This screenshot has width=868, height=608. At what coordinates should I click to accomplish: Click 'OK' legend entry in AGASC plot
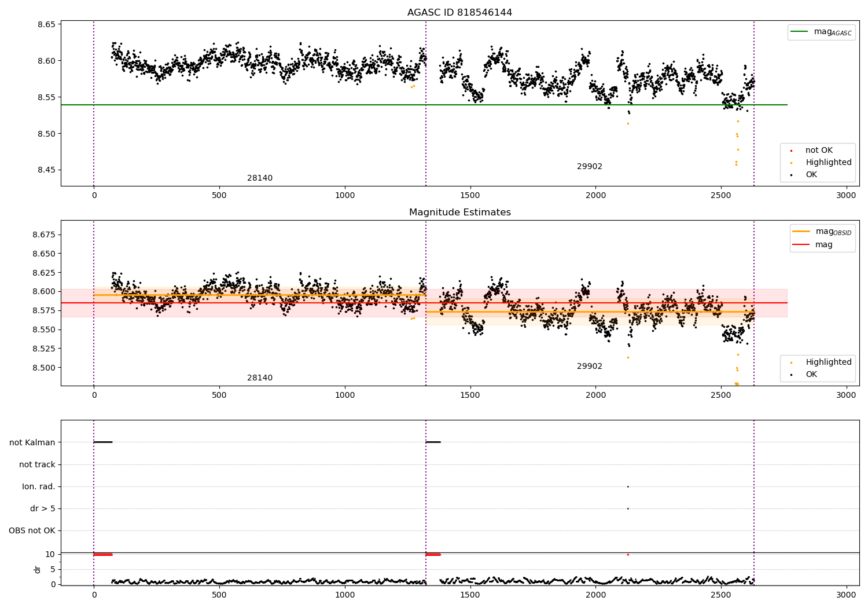[x=804, y=175]
